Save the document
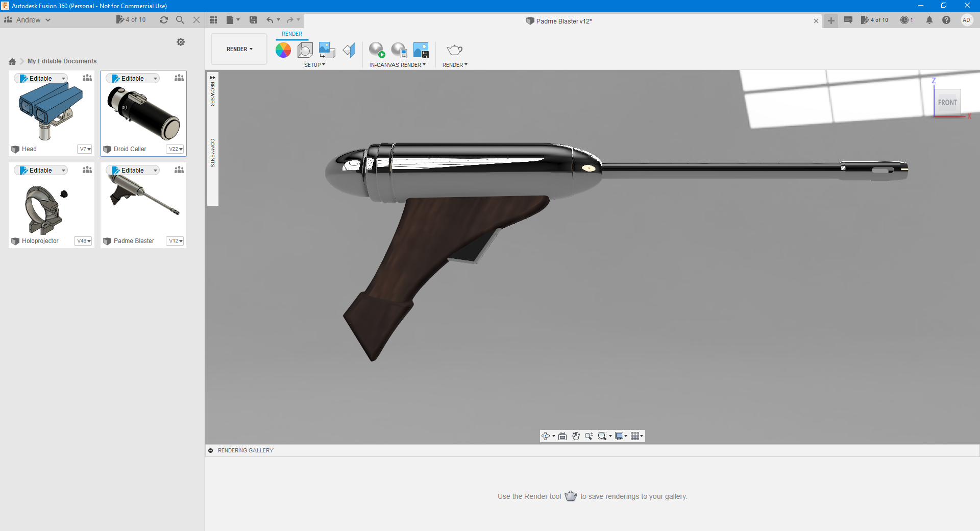Viewport: 980px width, 531px height. 253,20
